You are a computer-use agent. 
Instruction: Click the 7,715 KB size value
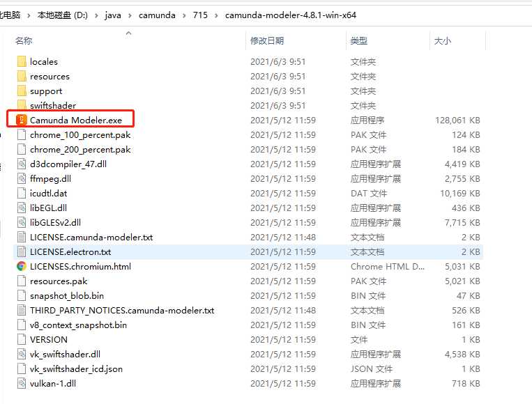click(462, 222)
